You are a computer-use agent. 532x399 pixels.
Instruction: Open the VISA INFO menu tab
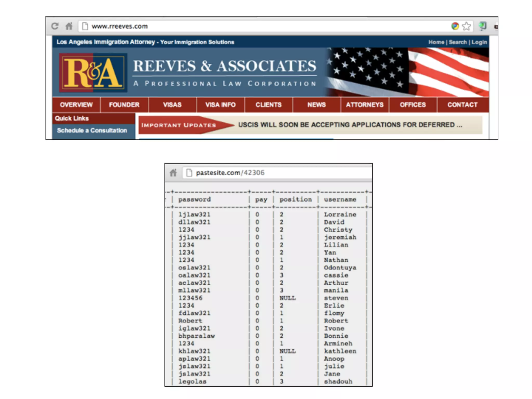pyautogui.click(x=220, y=105)
